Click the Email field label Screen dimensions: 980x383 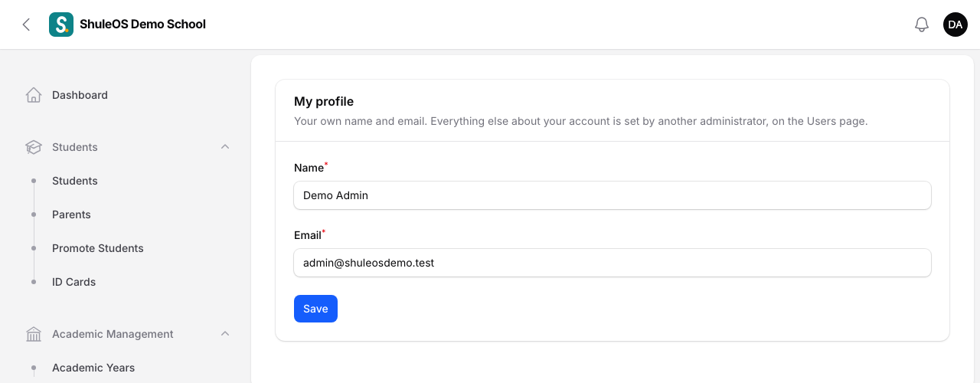click(x=308, y=235)
